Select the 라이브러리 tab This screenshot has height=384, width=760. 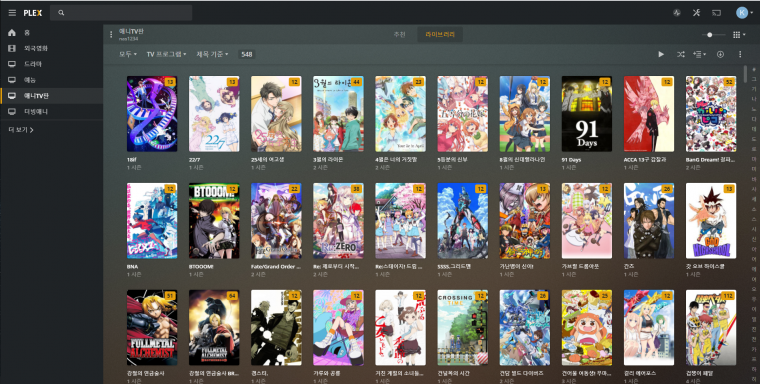440,34
